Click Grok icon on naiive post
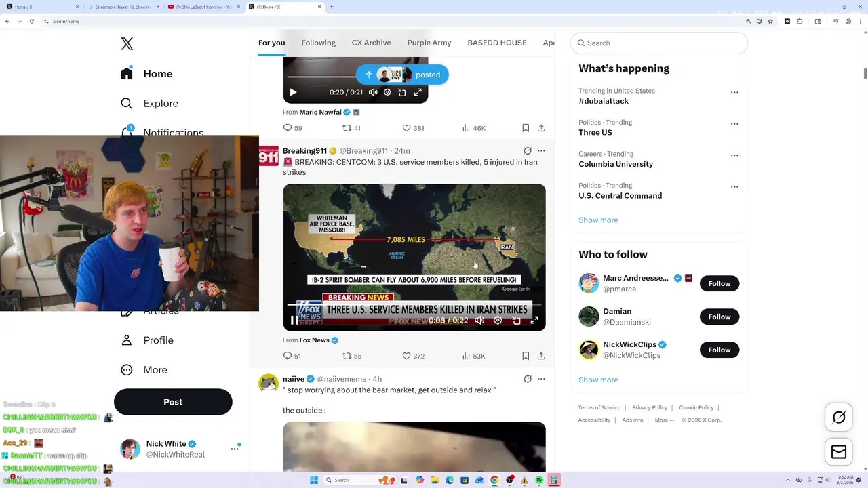868x488 pixels. [x=528, y=379]
